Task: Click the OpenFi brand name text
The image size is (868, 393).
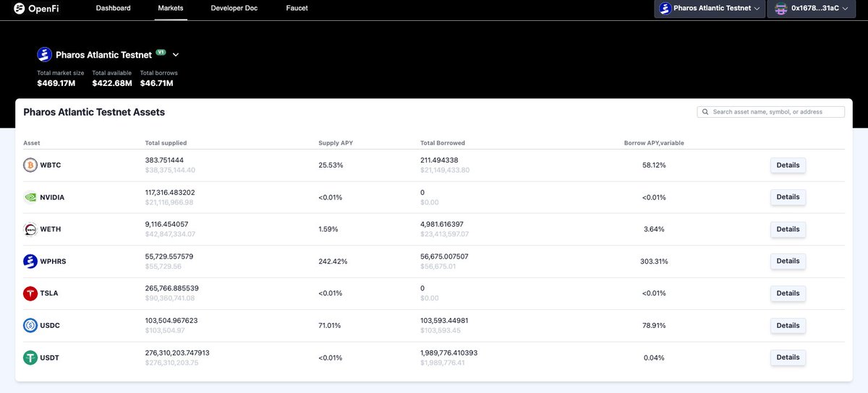Action: [45, 8]
